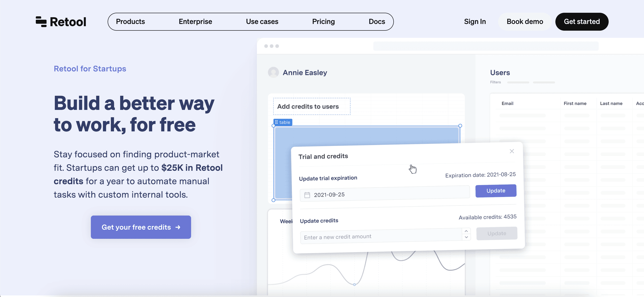The image size is (644, 297).
Task: Click the Trial and credits dialog title
Action: tap(323, 156)
